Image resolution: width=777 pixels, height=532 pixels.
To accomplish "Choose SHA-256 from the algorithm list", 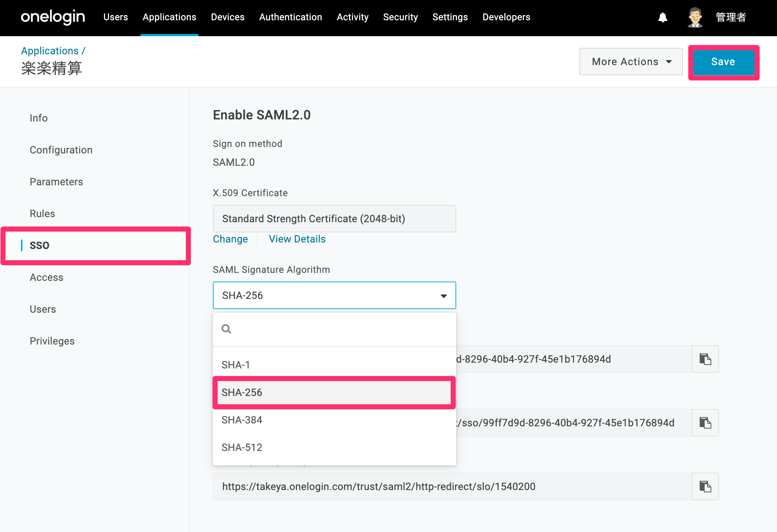I will click(x=334, y=392).
